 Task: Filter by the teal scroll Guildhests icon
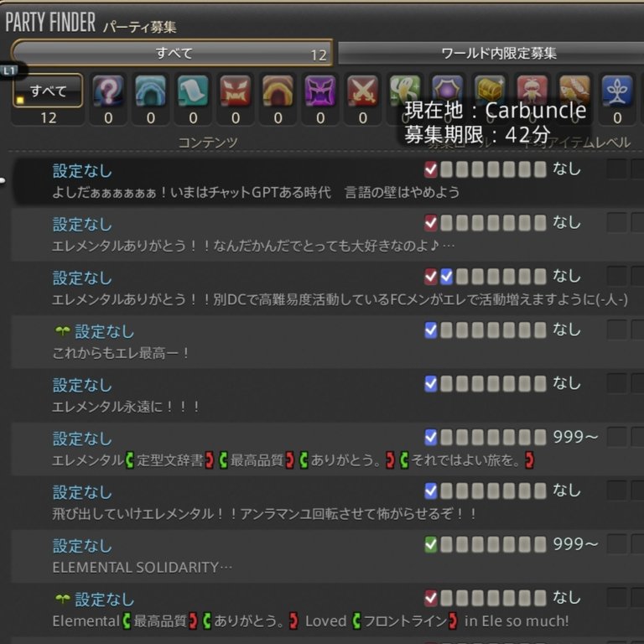pyautogui.click(x=193, y=91)
